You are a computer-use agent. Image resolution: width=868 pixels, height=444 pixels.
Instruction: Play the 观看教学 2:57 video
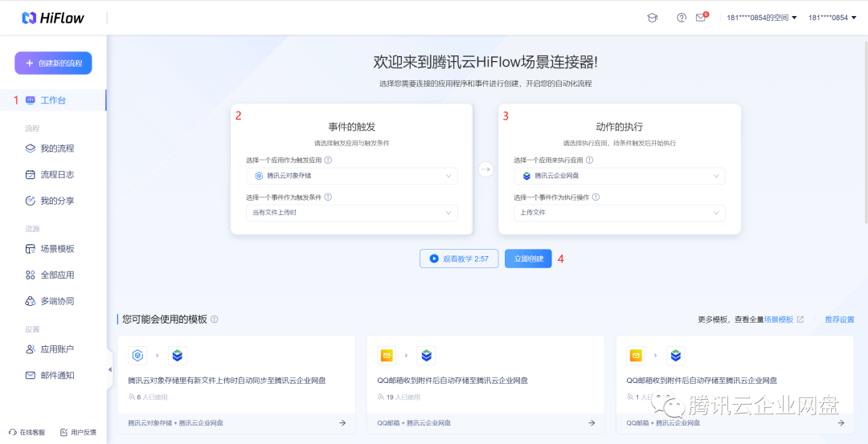coord(459,259)
